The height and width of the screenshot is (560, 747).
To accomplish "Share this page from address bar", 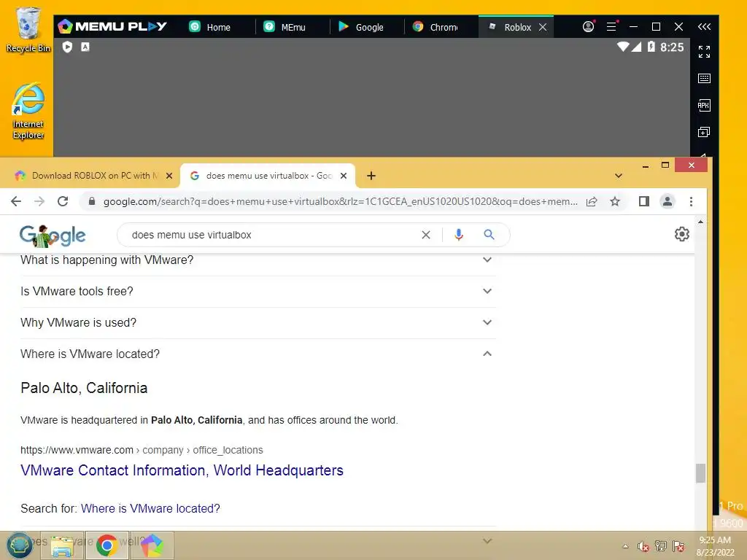I will [x=592, y=201].
